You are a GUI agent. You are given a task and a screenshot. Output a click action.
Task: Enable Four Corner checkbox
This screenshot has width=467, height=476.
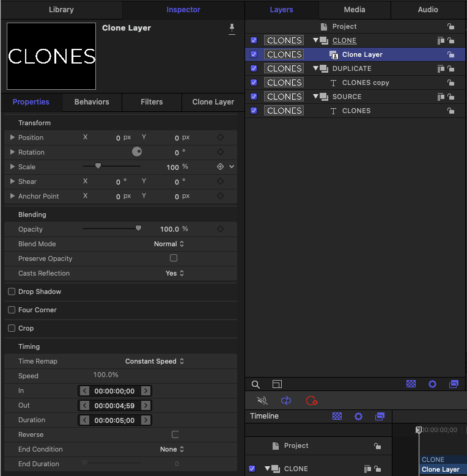click(12, 310)
